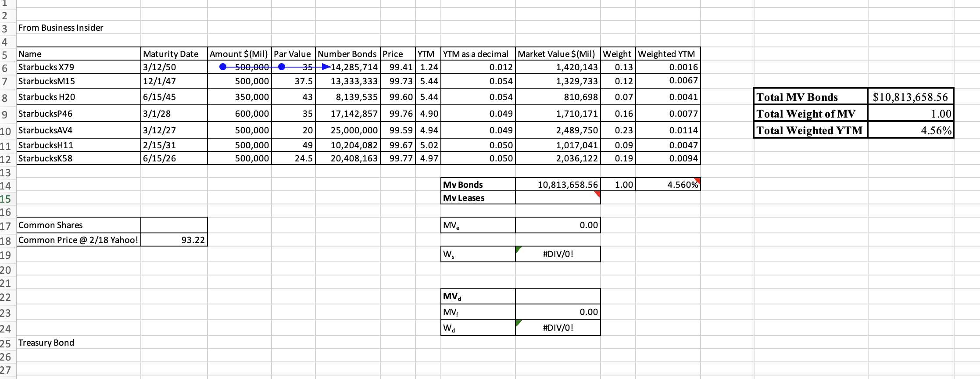980x379 pixels.
Task: Select maturity date 12/1/47 cell
Action: pos(174,81)
